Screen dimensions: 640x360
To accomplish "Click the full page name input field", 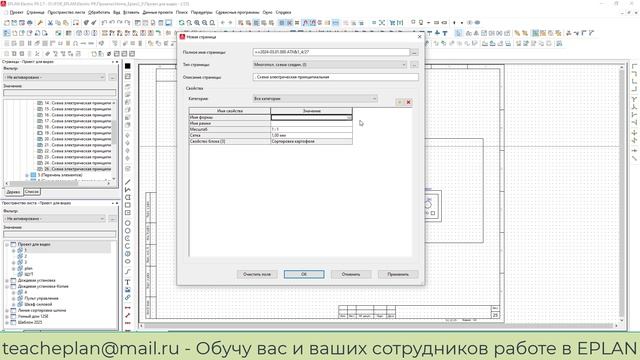I will coord(331,52).
